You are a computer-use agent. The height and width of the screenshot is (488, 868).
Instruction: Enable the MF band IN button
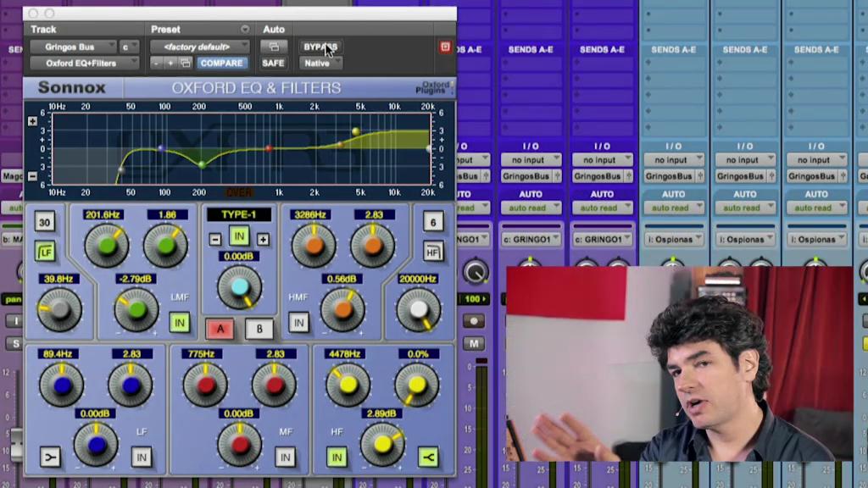pyautogui.click(x=285, y=457)
